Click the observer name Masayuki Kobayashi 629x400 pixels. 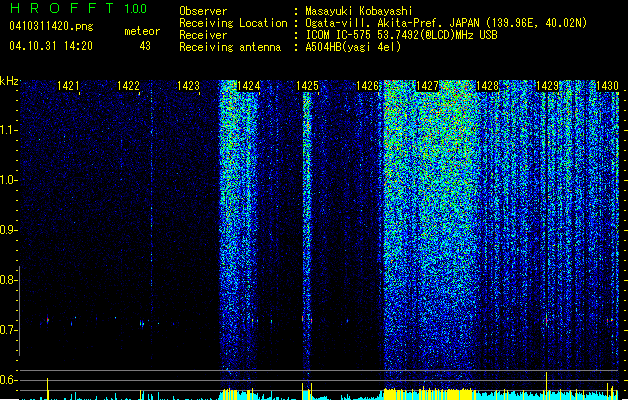(359, 11)
